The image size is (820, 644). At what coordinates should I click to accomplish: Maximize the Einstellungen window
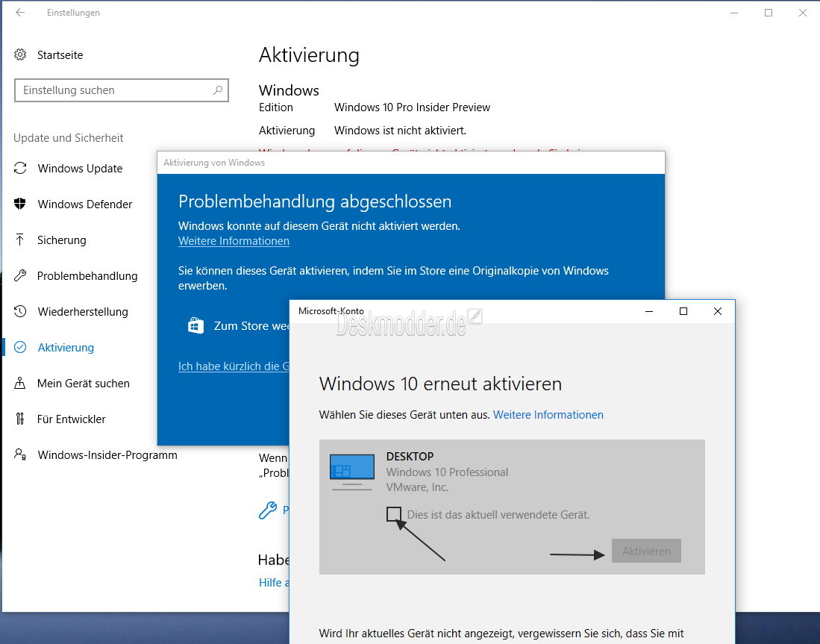[x=769, y=13]
